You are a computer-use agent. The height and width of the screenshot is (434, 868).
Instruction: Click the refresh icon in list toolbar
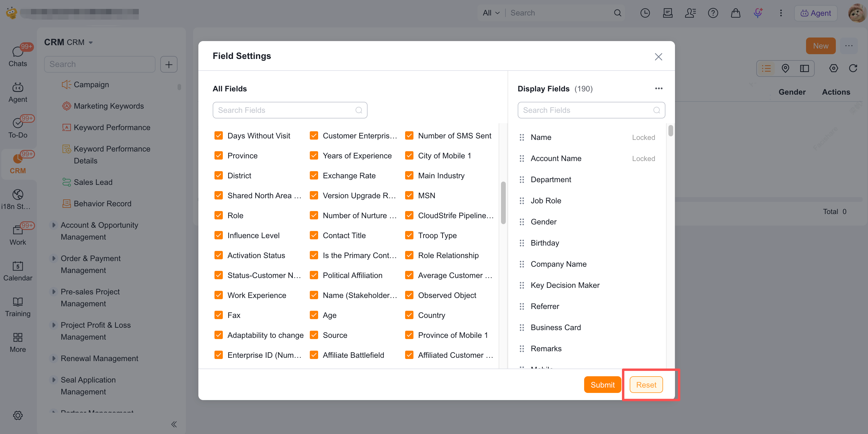point(853,68)
